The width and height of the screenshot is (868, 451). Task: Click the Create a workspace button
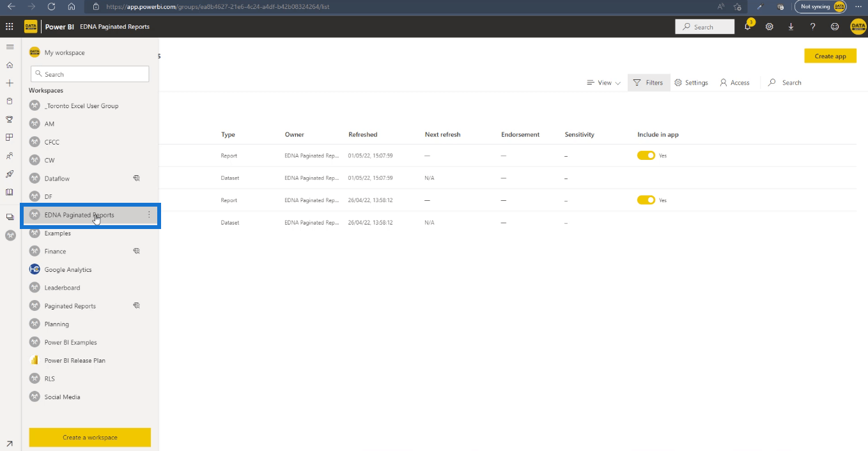[90, 438]
